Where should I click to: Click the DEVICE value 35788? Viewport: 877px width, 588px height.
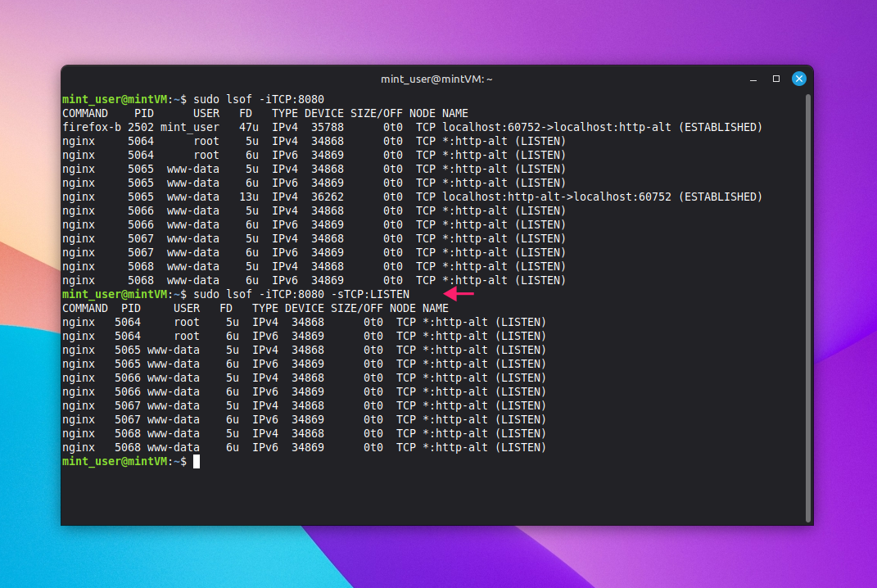(x=328, y=128)
